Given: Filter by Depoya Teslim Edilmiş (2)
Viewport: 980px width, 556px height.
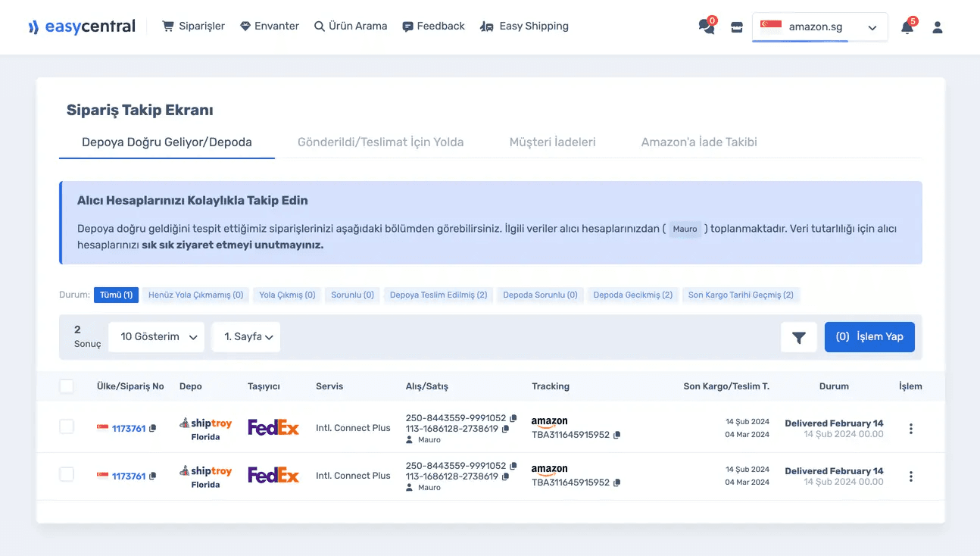Looking at the screenshot, I should tap(439, 295).
